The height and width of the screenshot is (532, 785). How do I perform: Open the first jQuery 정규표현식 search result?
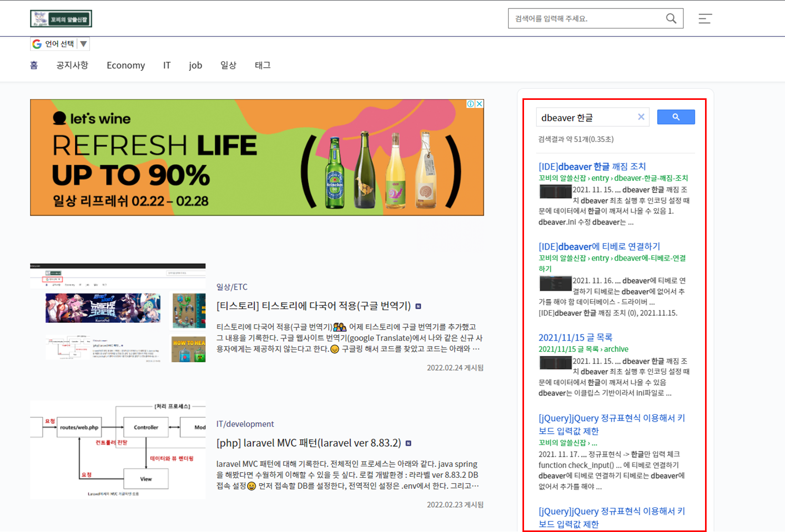[612, 425]
